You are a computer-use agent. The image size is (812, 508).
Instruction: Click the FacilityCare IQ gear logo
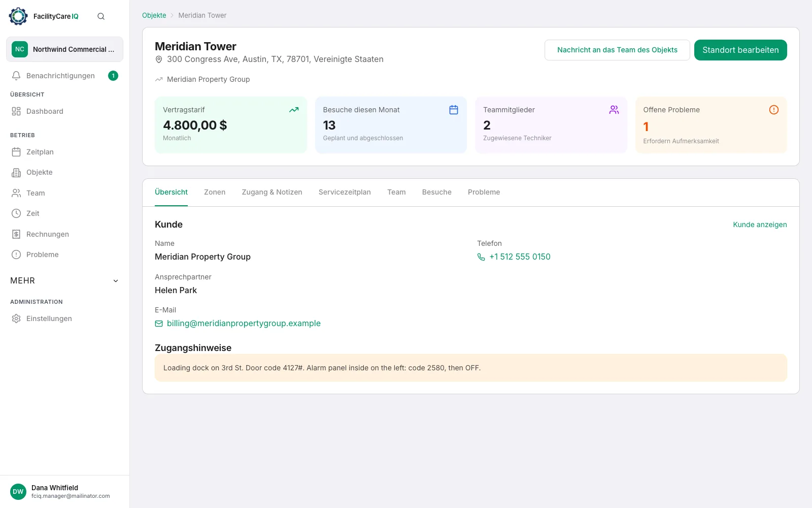pos(18,16)
